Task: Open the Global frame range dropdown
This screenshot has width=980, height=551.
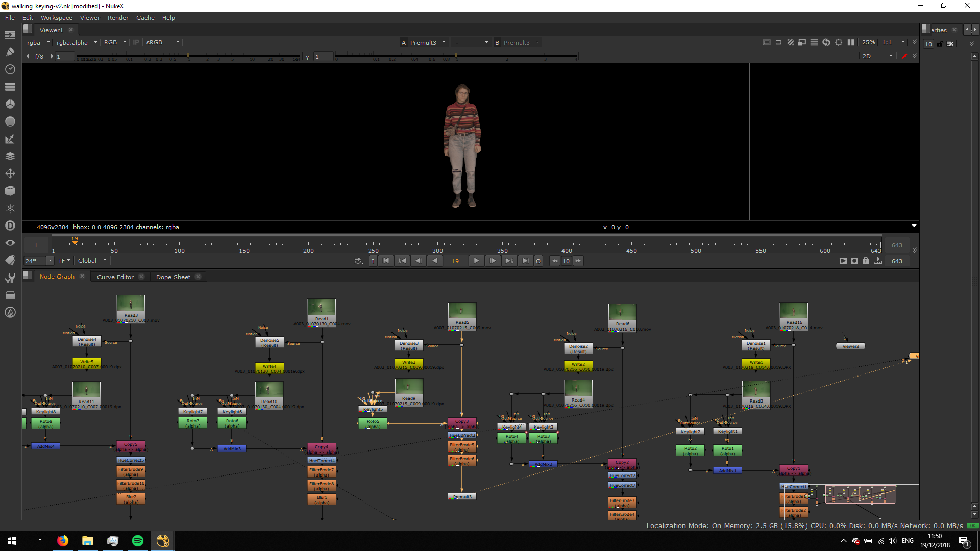Action: click(92, 261)
